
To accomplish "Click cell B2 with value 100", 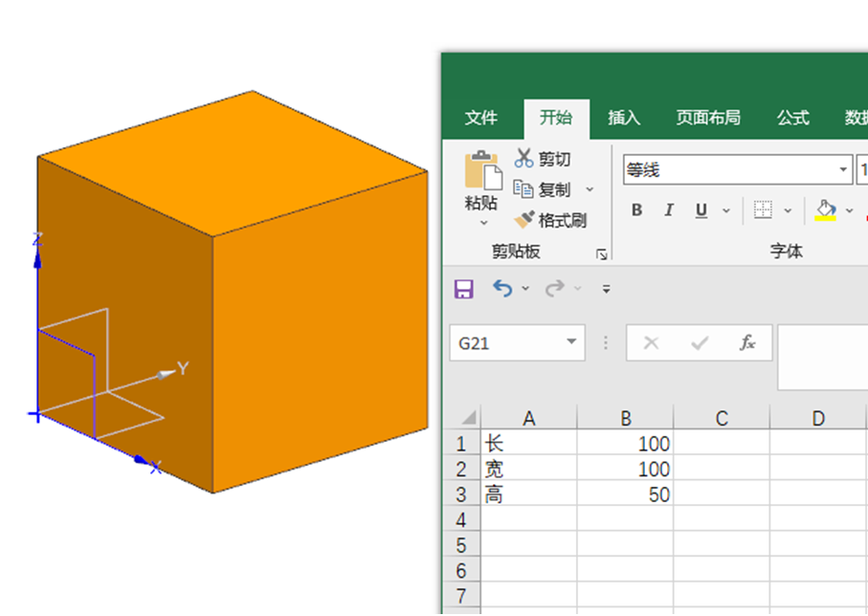I will [x=625, y=469].
